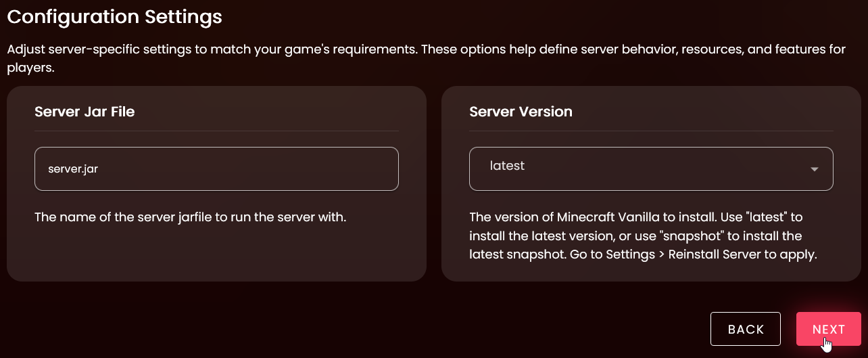
Task: Click the 'server.jar' text in the field
Action: pos(73,169)
